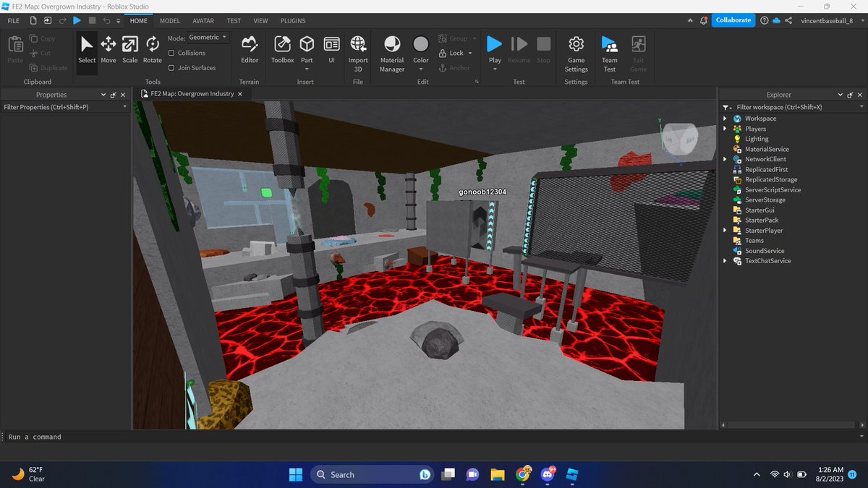Switch to the AVATAR ribbon tab

point(203,21)
